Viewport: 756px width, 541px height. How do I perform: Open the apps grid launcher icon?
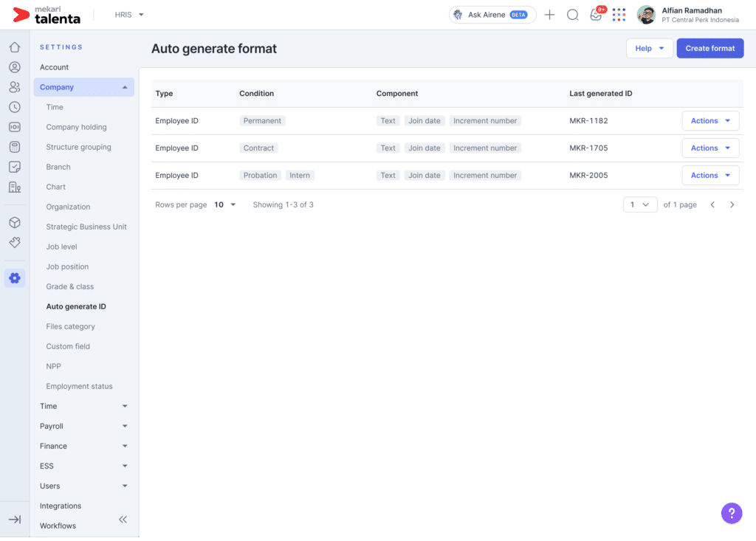pos(619,15)
